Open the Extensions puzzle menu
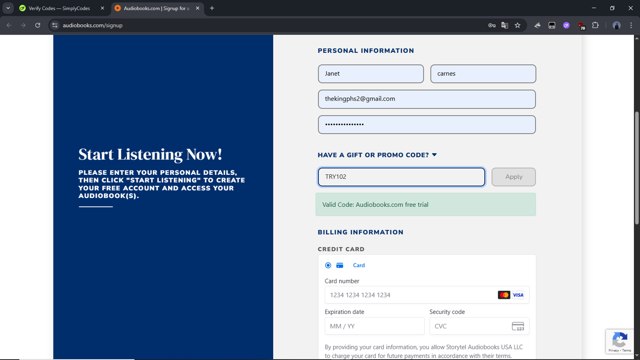 click(596, 25)
